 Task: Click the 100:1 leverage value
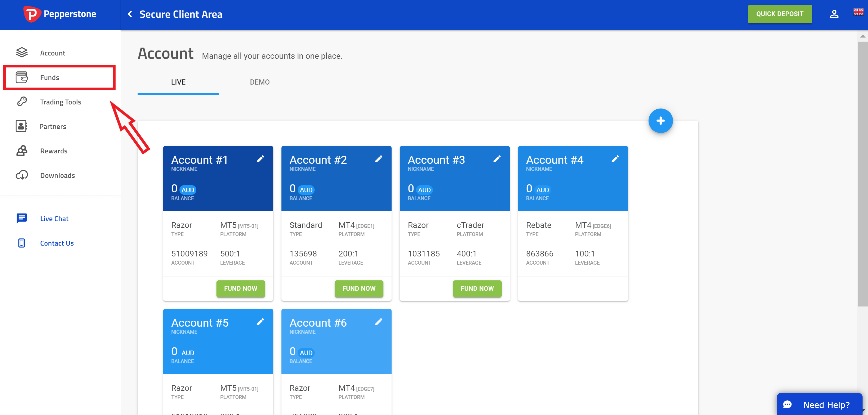point(585,254)
